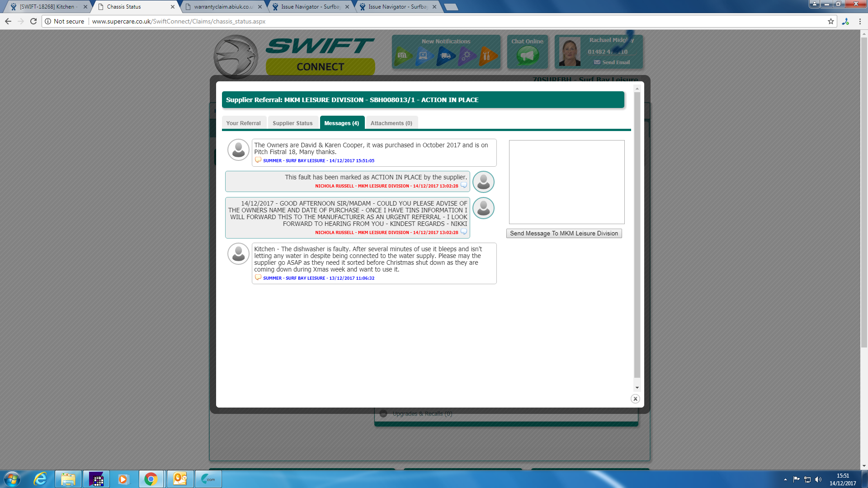Reload the page with browser refresh

pos(33,21)
